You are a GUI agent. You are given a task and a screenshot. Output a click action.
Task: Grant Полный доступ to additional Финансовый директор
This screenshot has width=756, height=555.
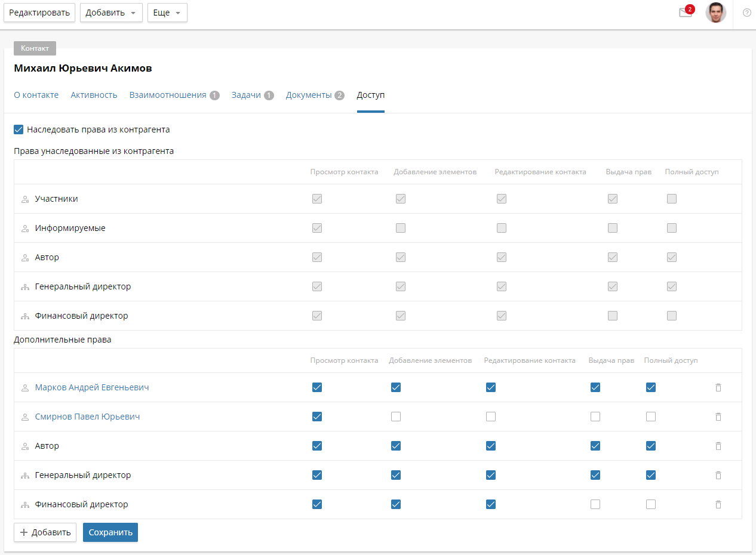click(651, 504)
